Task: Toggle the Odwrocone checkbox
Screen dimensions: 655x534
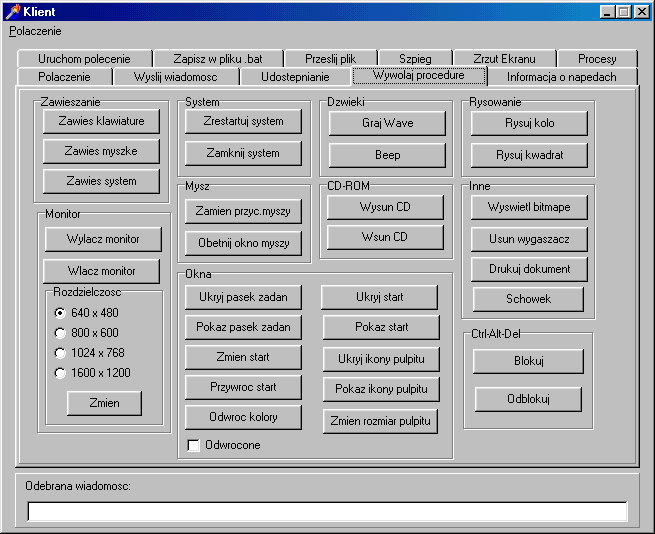Action: 194,445
